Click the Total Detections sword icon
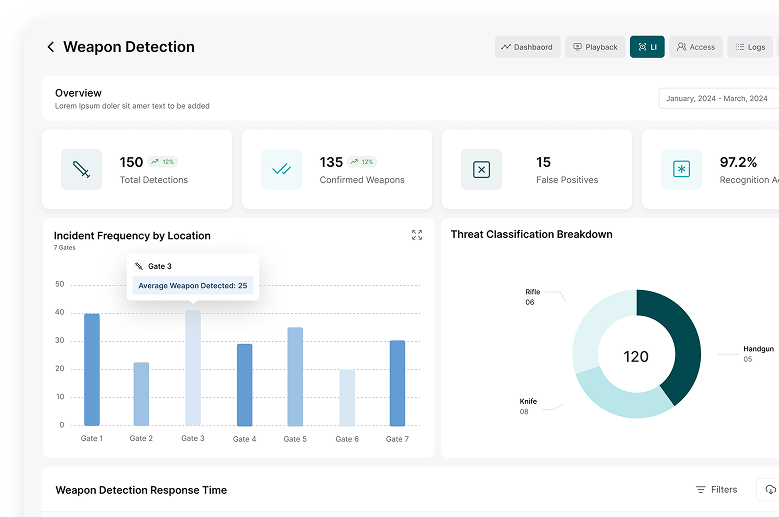The image size is (779, 517). pos(81,170)
